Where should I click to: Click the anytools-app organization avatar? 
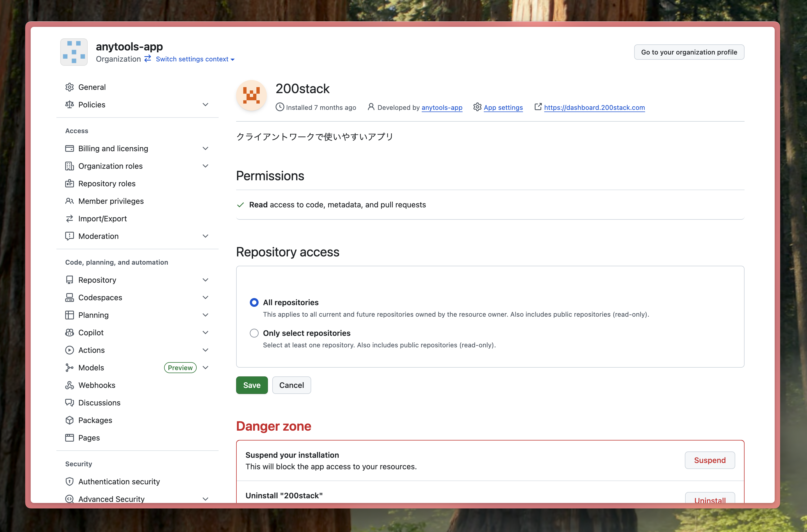coord(74,52)
